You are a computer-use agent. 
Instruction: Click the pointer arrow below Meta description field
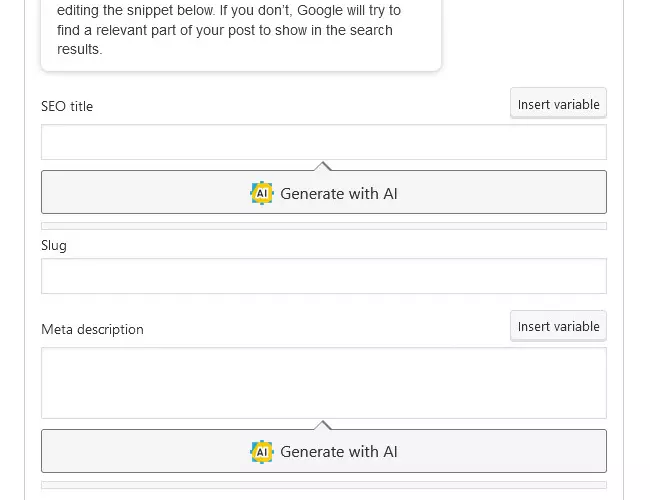[x=323, y=424]
